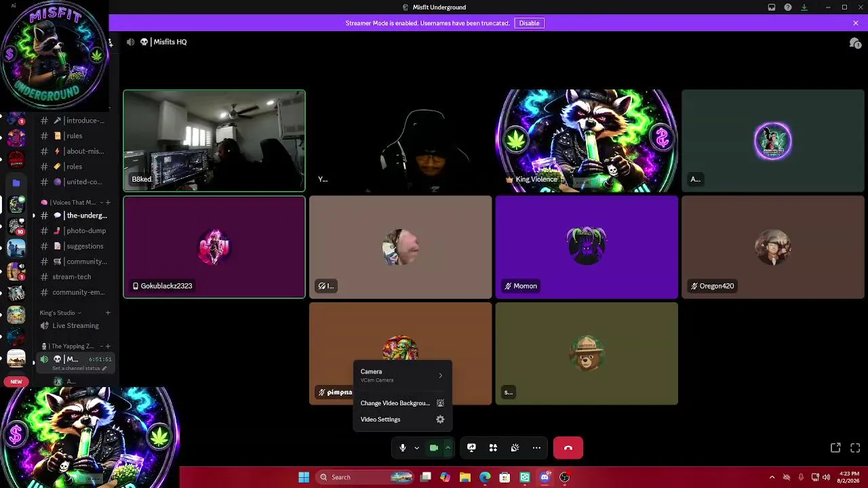Open the call chat icon
Image resolution: width=868 pixels, height=488 pixels.
855,43
